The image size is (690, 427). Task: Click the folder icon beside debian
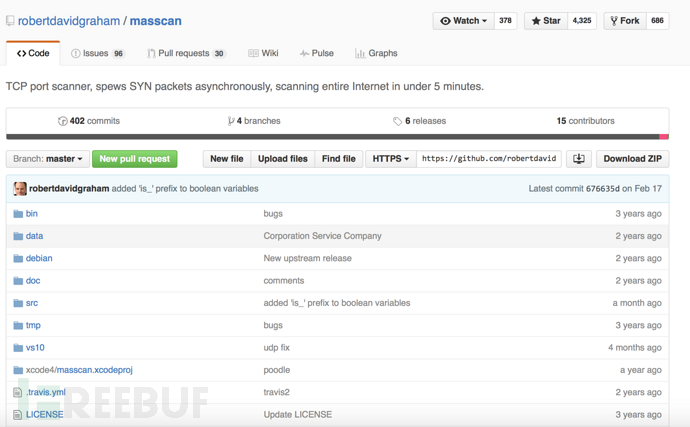(18, 258)
